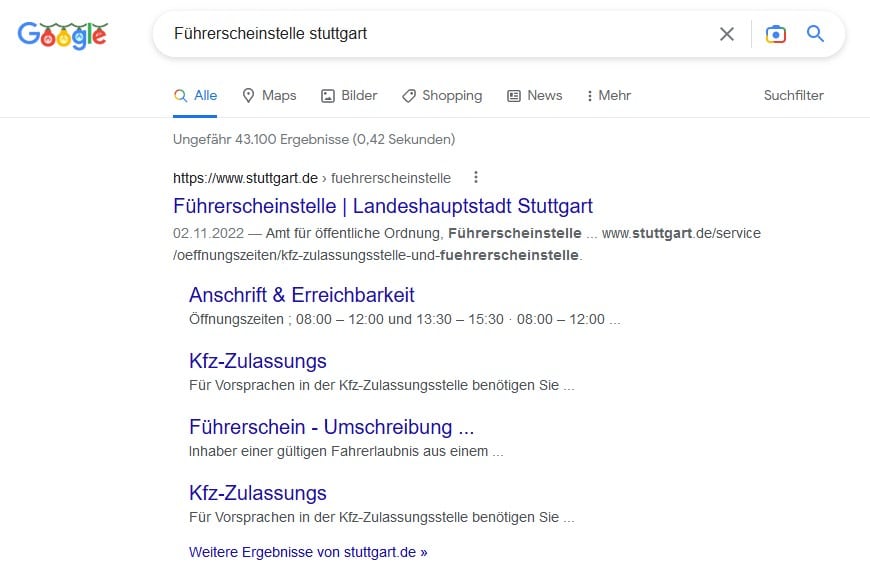Click Weitere Ergebnisse von stuttgart.de
The image size is (870, 574).
point(307,551)
